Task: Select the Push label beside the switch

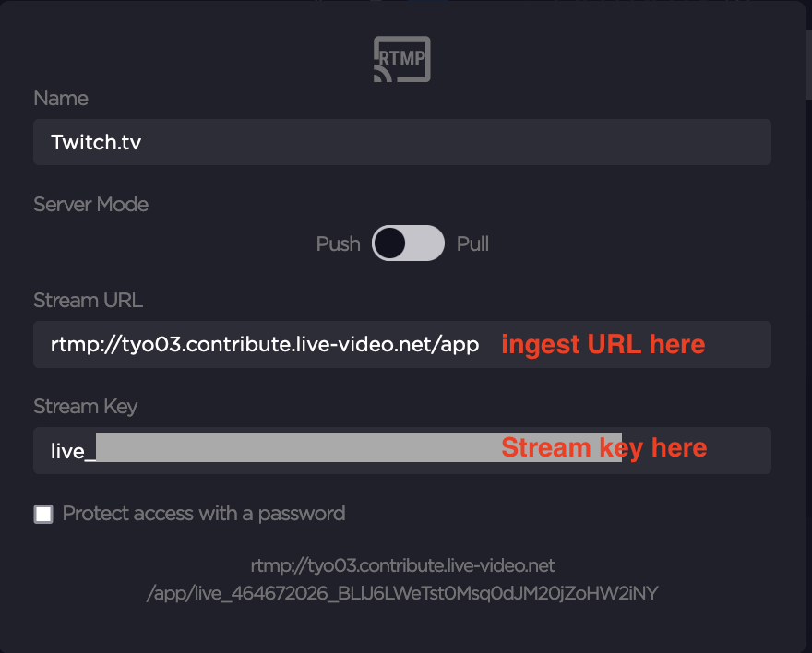Action: (338, 243)
